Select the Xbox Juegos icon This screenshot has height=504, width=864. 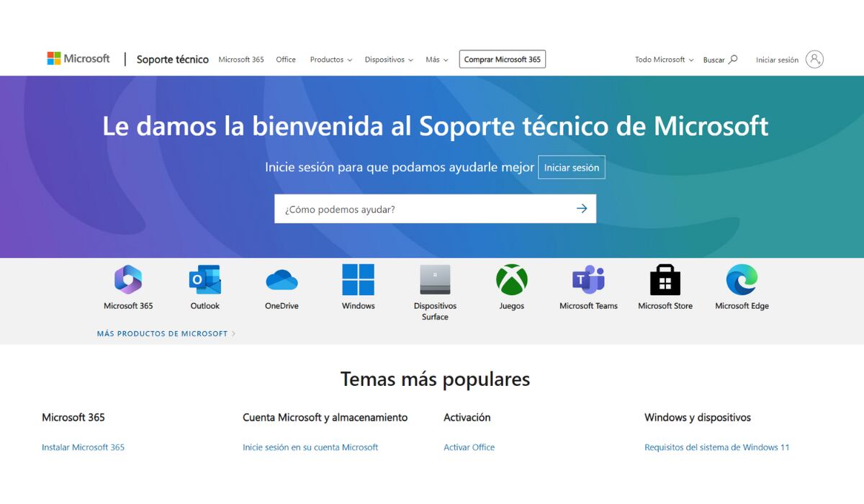point(512,280)
